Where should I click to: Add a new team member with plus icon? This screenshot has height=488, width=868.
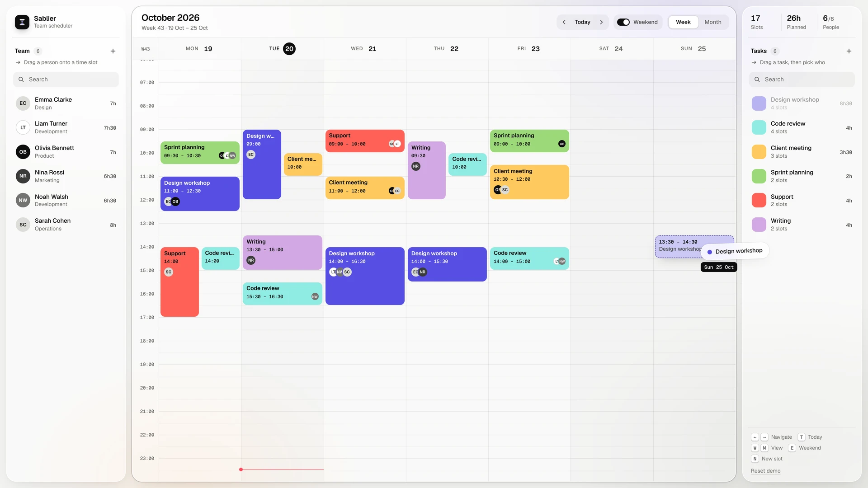(x=113, y=51)
